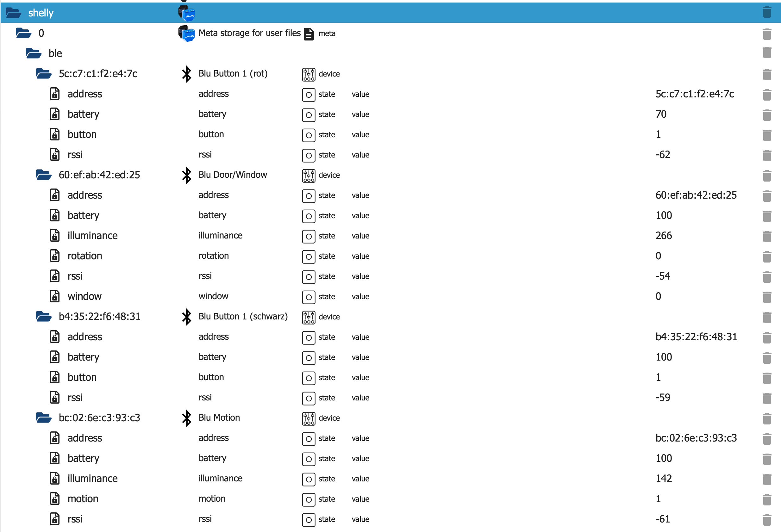
Task: Select battery under b4:35:22:f6:48:31
Action: (x=83, y=357)
